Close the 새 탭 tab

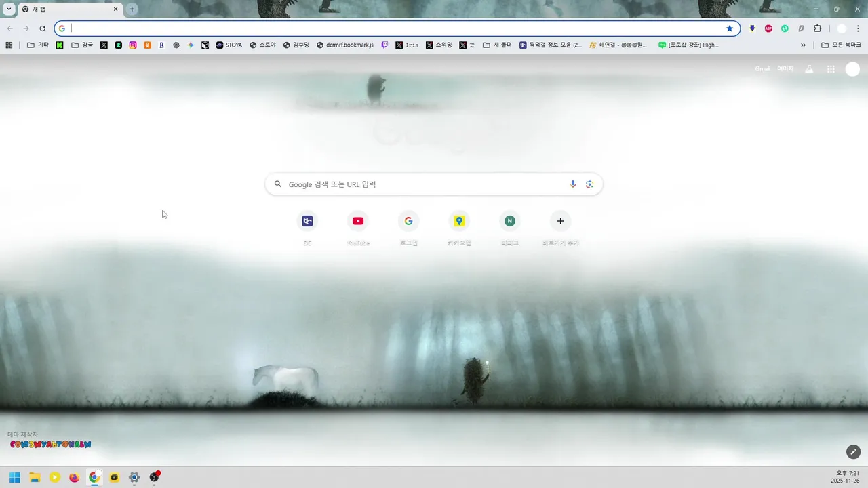coord(115,9)
